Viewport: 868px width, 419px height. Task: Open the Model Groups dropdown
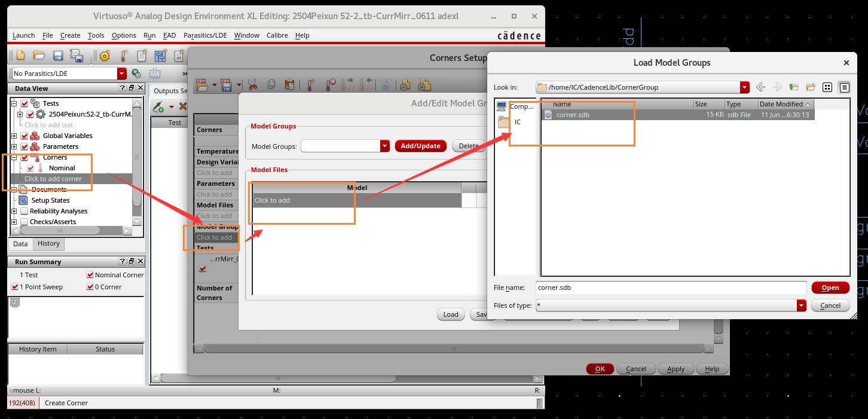[x=385, y=146]
